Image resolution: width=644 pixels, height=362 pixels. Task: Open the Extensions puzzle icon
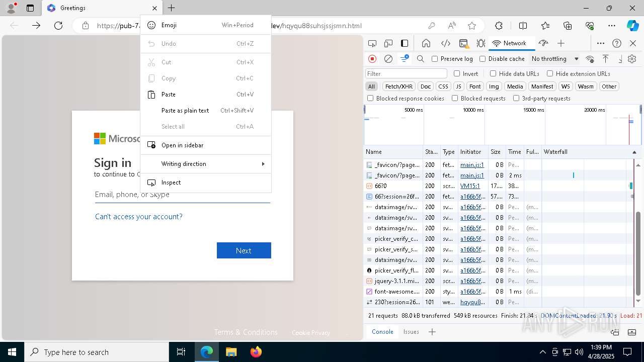coord(499,26)
